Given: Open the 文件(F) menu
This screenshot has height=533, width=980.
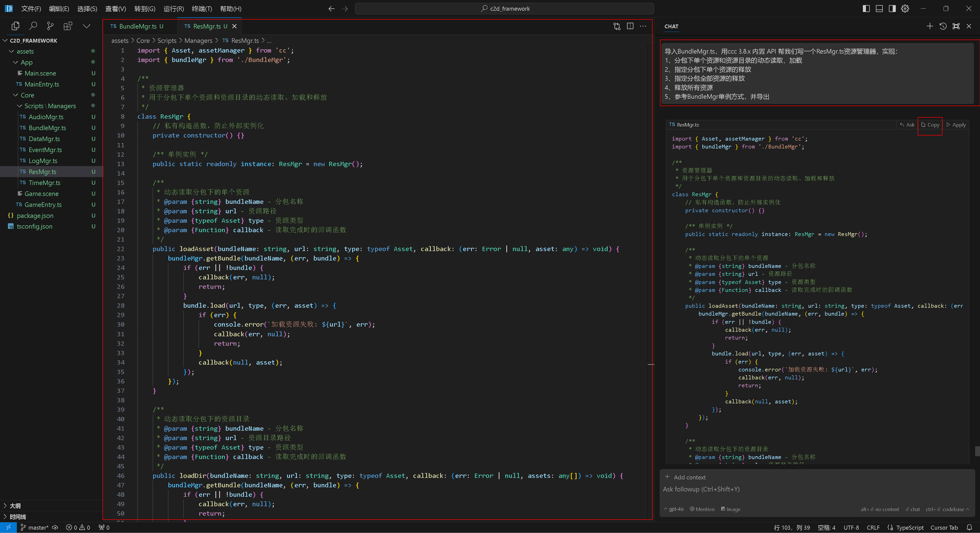Looking at the screenshot, I should 31,8.
